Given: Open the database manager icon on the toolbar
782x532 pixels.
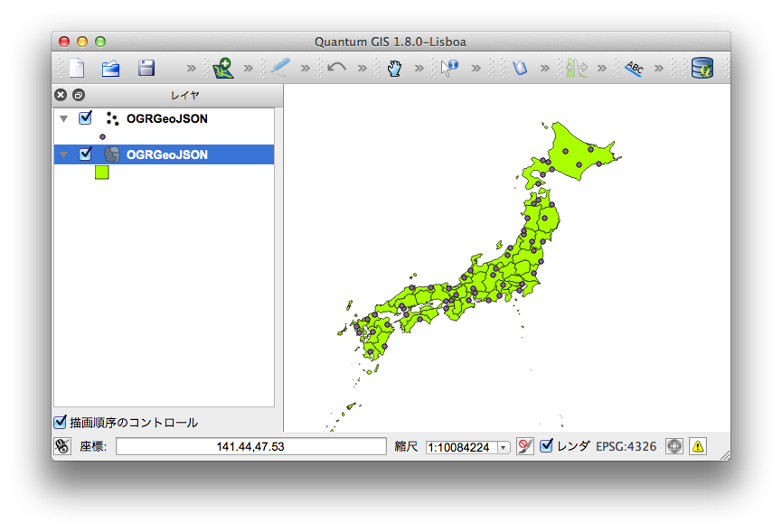Looking at the screenshot, I should pos(702,67).
